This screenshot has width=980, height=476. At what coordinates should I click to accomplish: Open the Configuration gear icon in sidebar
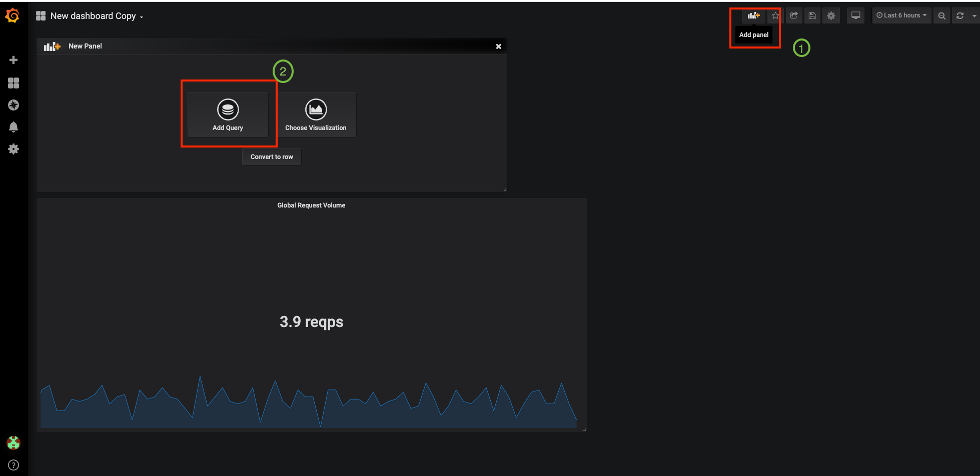tap(14, 149)
